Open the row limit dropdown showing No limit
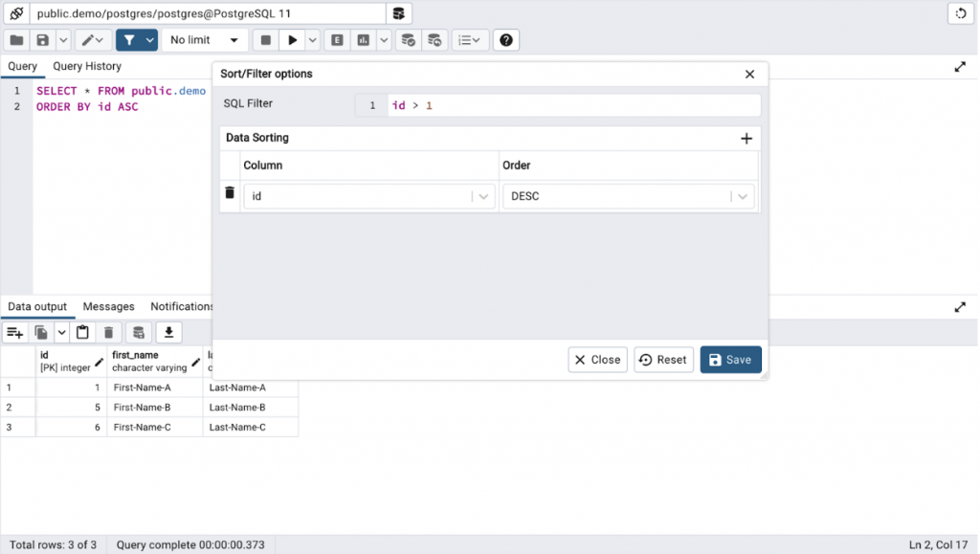The image size is (980, 554). tap(203, 39)
